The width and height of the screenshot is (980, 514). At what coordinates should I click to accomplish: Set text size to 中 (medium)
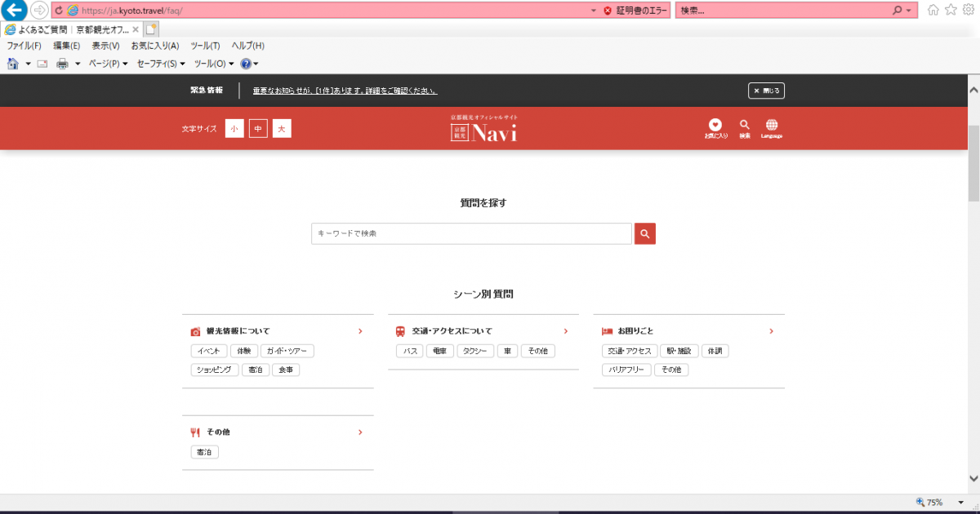pos(258,129)
